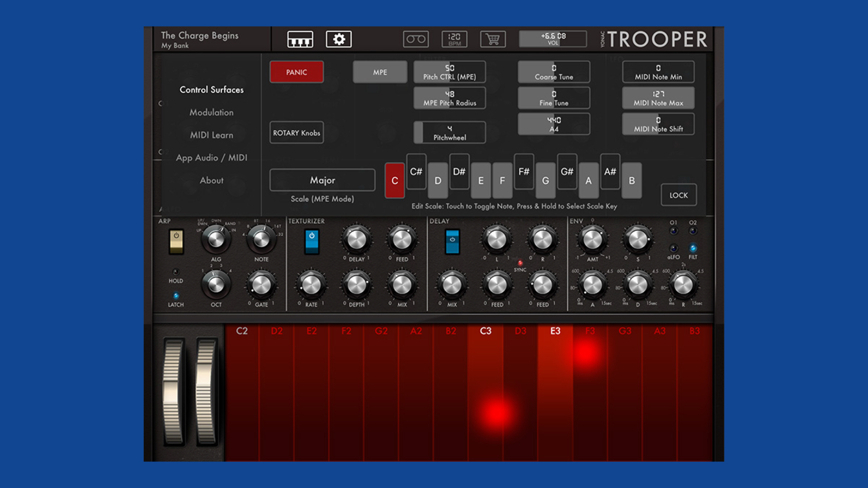Click the ENV AMT knob

coord(592,239)
